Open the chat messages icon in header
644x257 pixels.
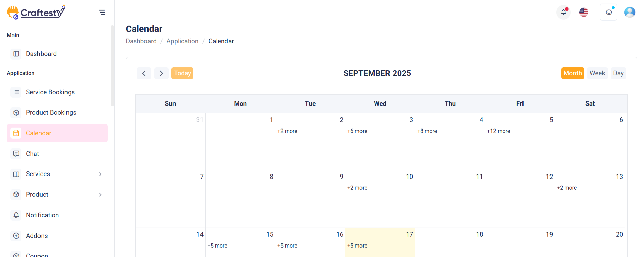(609, 13)
